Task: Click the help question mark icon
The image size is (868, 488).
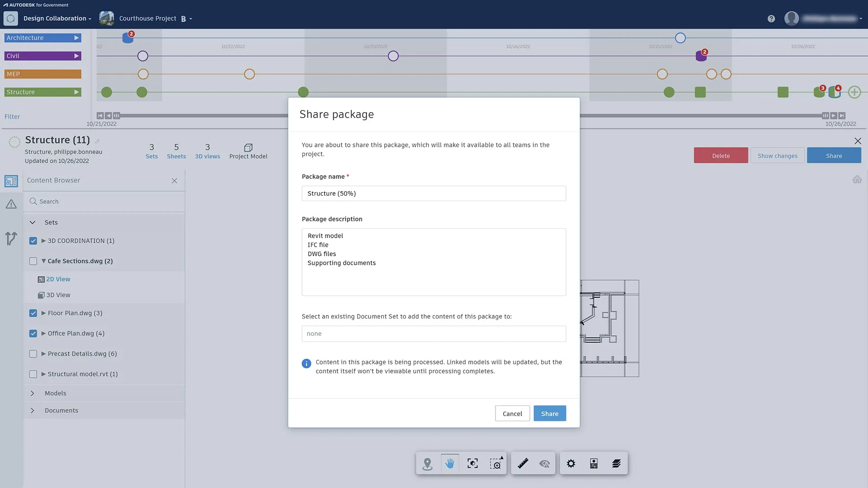Action: (x=771, y=19)
